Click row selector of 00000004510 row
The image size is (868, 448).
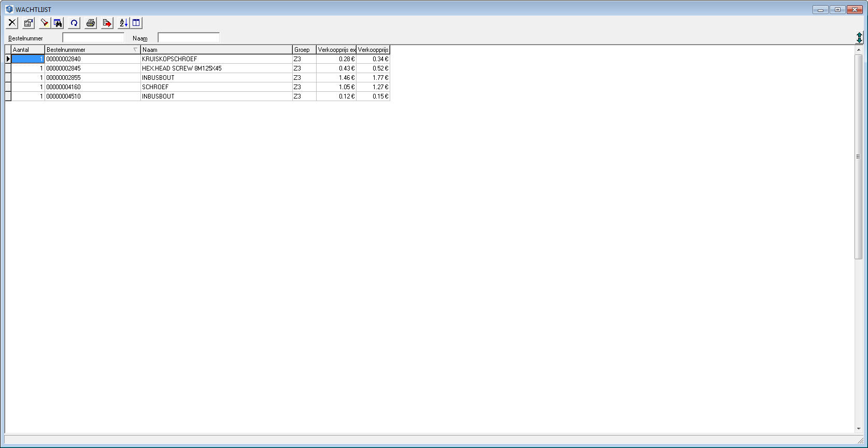click(x=8, y=96)
